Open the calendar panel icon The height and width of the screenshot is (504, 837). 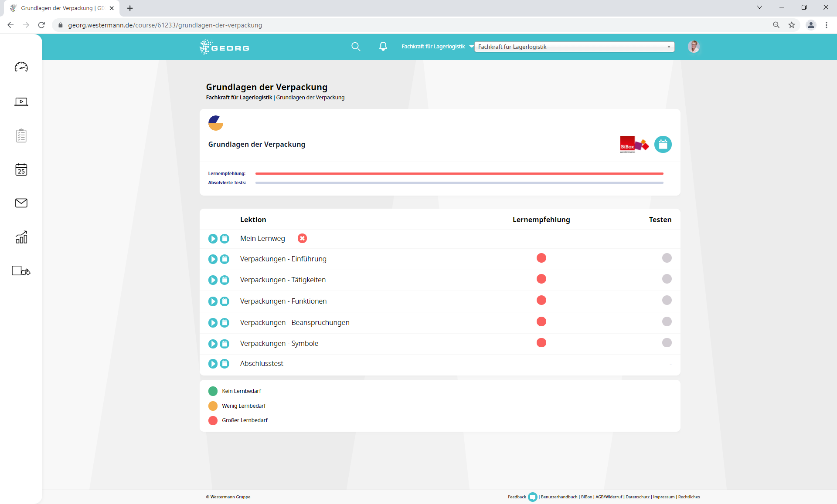tap(21, 169)
